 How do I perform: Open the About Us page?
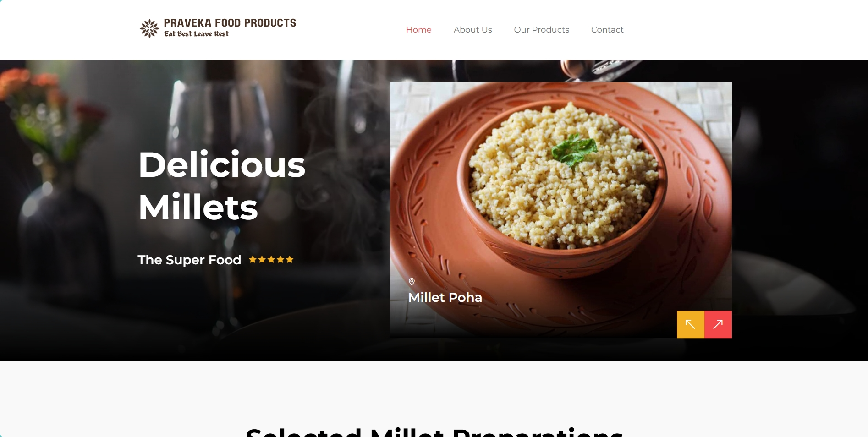[x=473, y=30]
